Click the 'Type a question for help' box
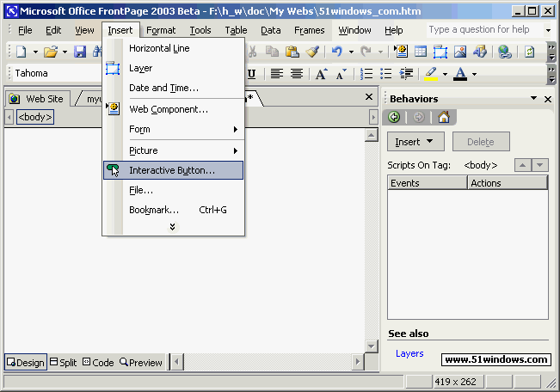 tap(484, 30)
